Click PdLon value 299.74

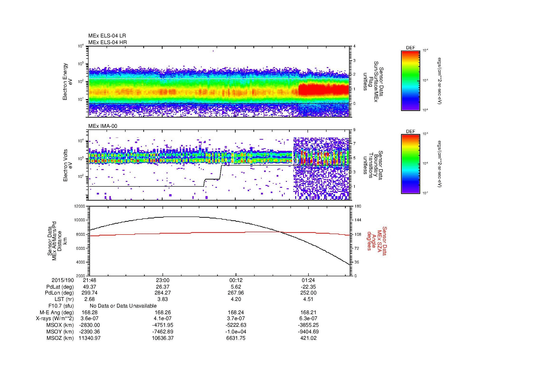tap(90, 293)
